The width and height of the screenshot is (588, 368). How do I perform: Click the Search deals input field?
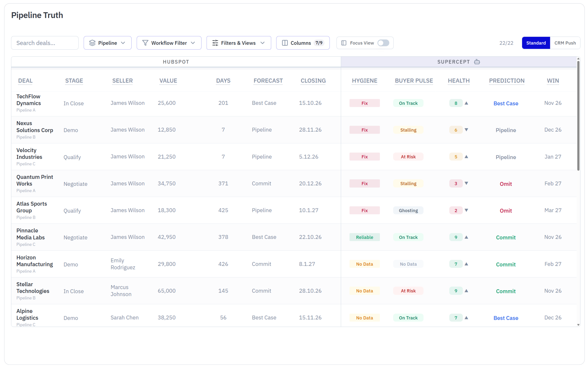45,43
